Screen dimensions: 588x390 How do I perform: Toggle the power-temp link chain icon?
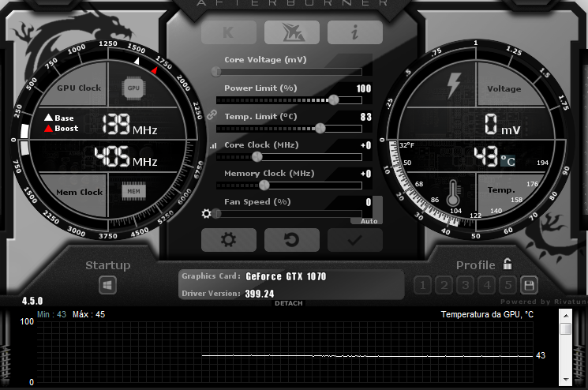tap(212, 114)
